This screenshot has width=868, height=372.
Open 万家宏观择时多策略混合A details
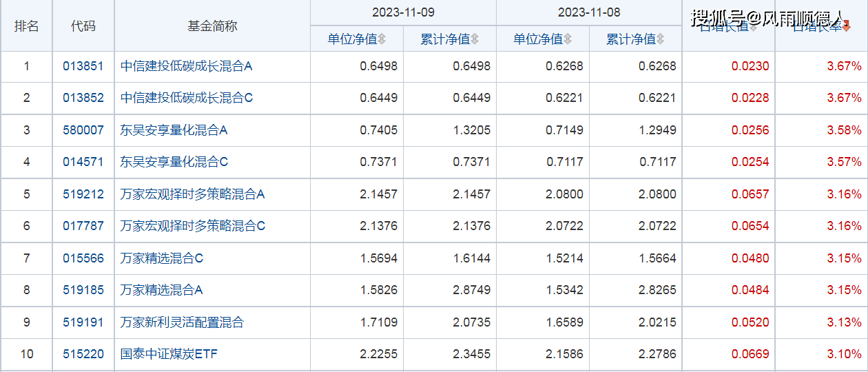192,194
